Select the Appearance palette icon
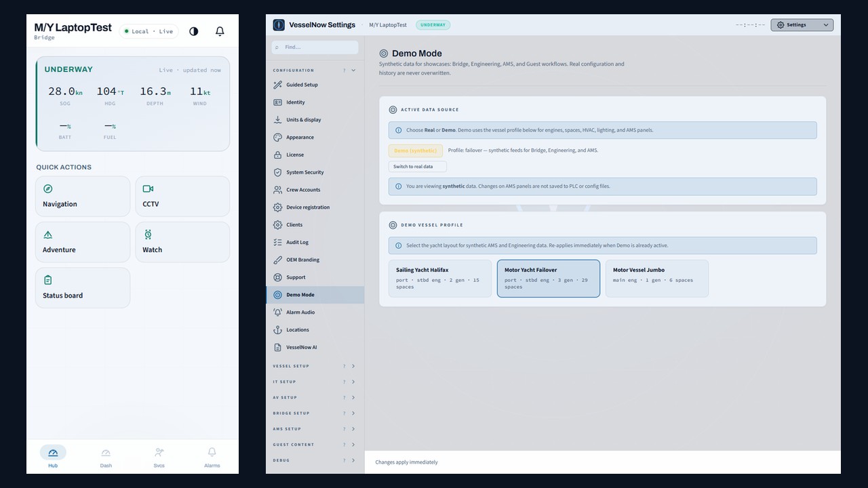Screen dimensions: 868x488 pos(277,137)
